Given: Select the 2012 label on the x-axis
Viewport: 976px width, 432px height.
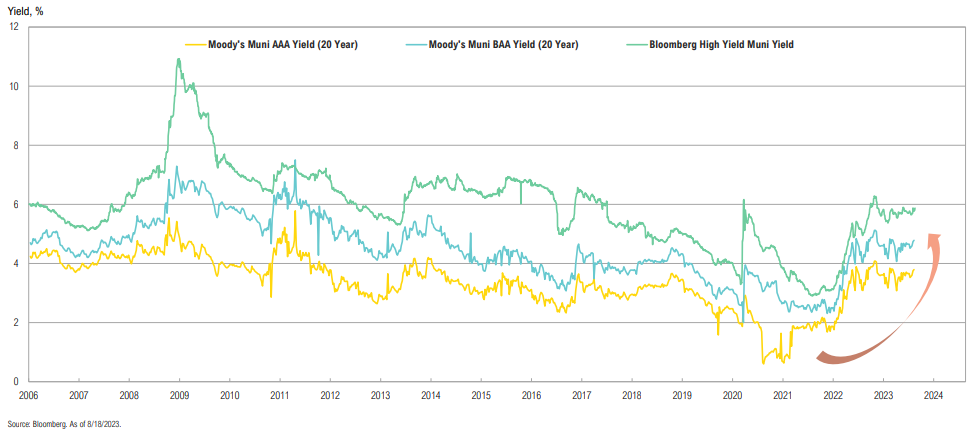Looking at the screenshot, I should 330,396.
